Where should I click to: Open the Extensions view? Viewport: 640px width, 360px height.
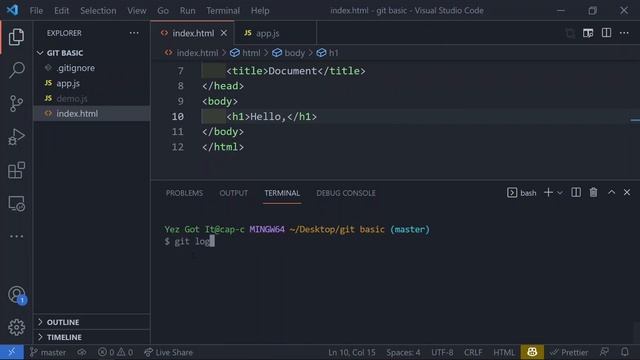[16, 170]
